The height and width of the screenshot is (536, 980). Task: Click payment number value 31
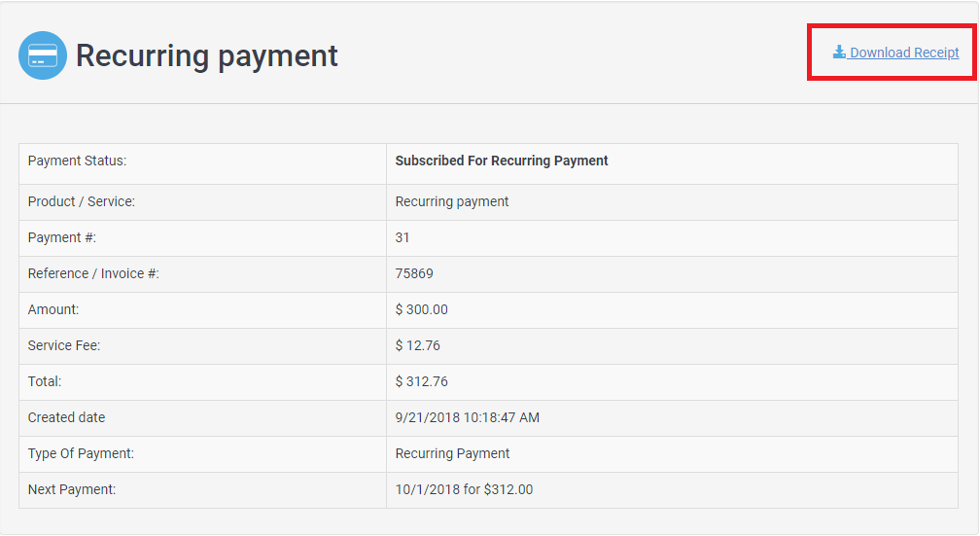[402, 237]
